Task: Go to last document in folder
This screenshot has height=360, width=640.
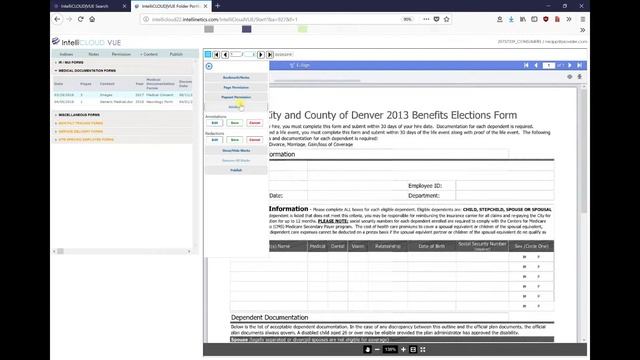Action: point(270,54)
